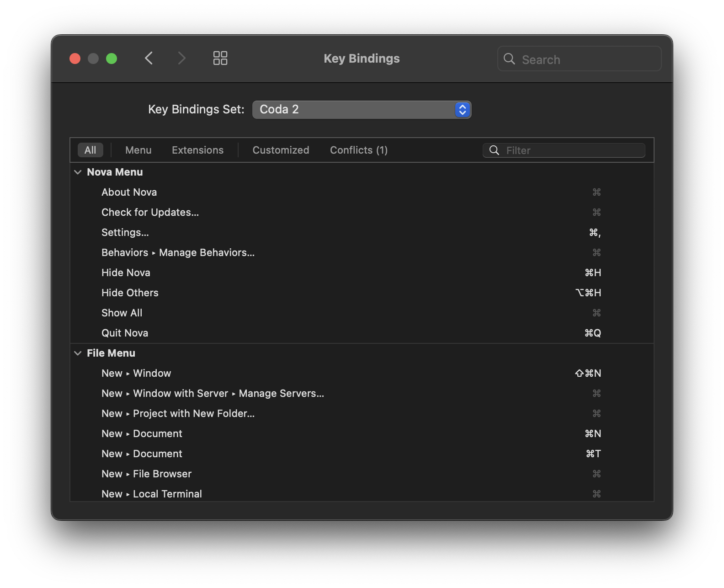Switch to the Extensions tab

(197, 150)
